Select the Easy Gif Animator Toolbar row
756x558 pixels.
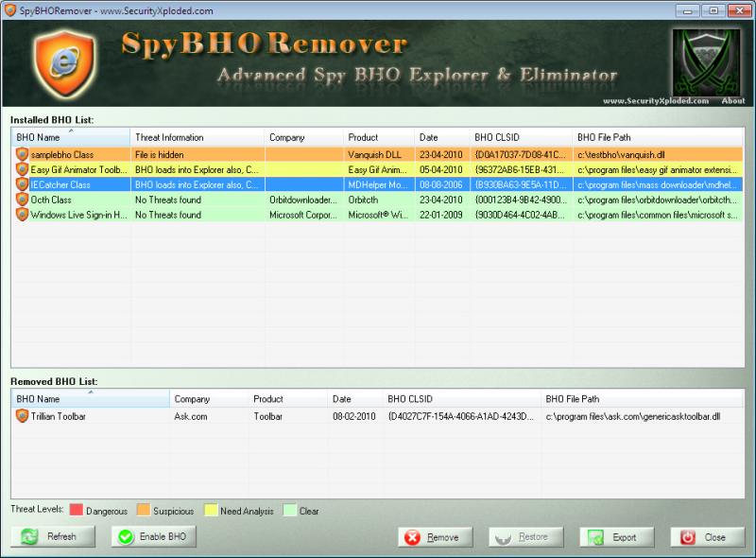(377, 169)
